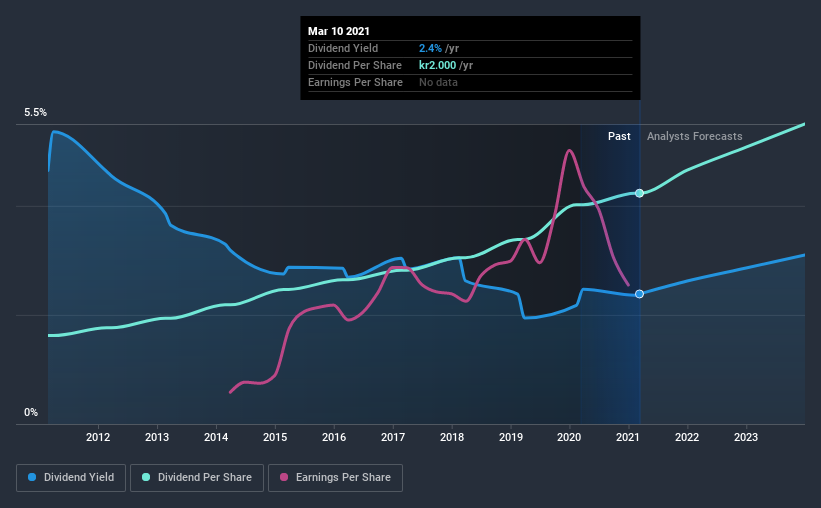Click the 0% y-axis label
The image size is (821, 508).
point(31,413)
